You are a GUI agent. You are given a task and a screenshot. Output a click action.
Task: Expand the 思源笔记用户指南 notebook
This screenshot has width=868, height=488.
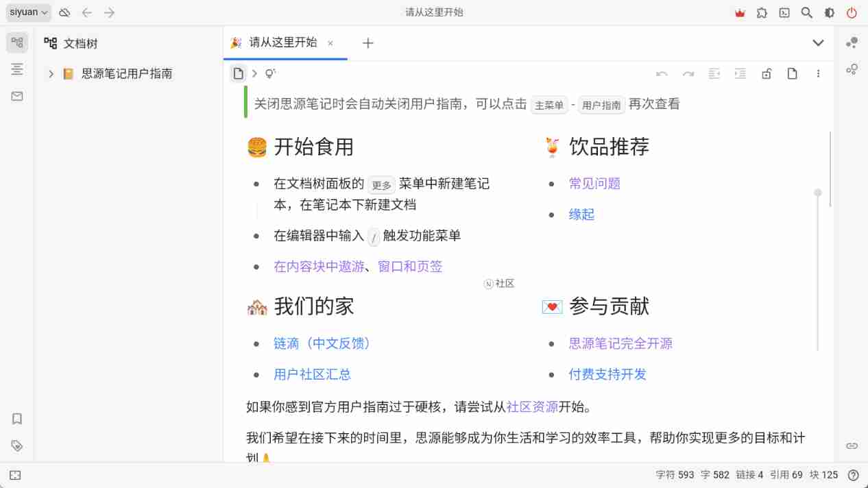click(x=51, y=74)
